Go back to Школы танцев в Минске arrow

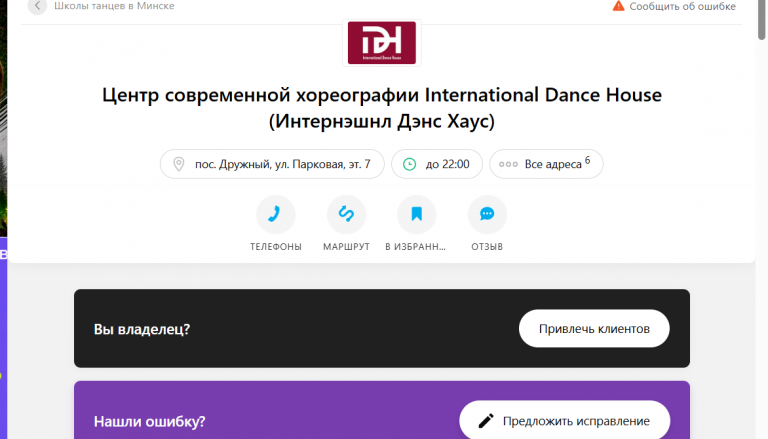tap(37, 6)
